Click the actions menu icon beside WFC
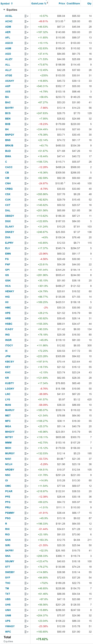Image resolution: width=93 pixels, height=644 pixels. 26,631
